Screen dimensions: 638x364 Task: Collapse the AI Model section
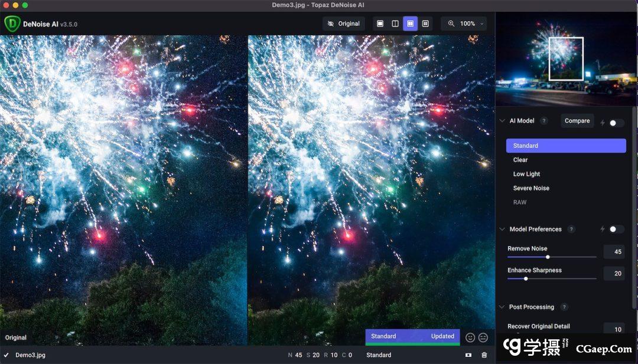click(x=502, y=121)
